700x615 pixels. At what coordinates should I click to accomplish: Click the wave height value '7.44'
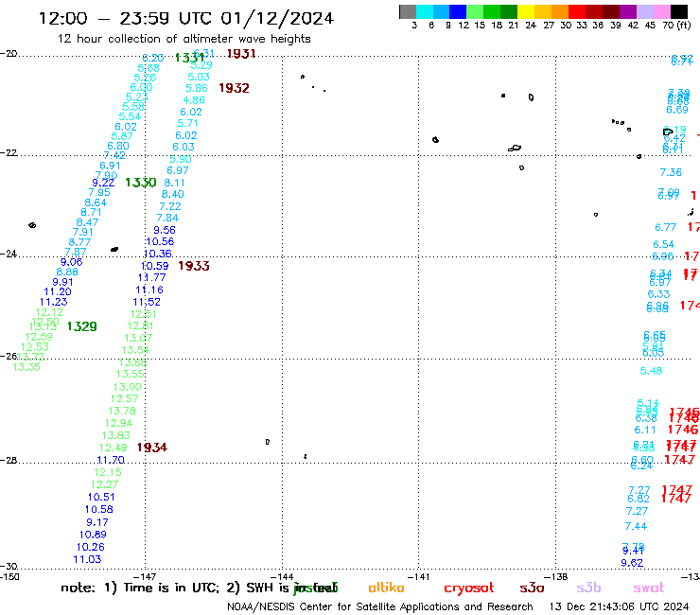pyautogui.click(x=637, y=526)
